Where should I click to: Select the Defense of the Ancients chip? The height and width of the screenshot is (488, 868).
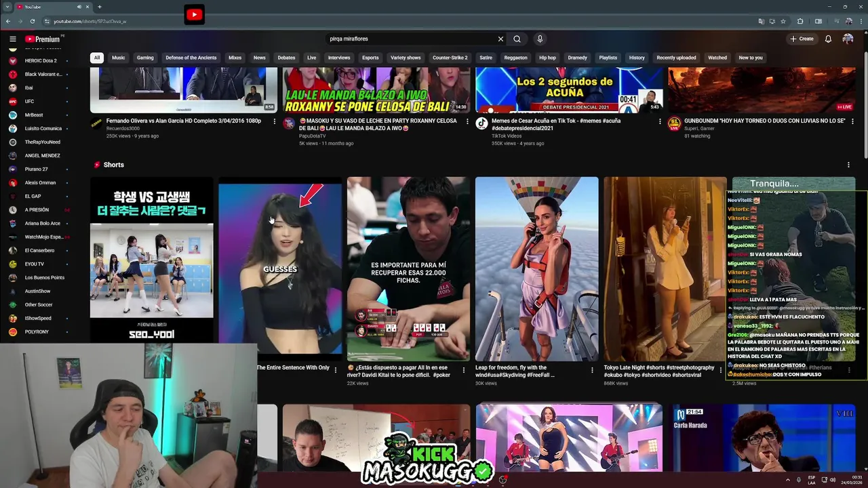tap(191, 58)
